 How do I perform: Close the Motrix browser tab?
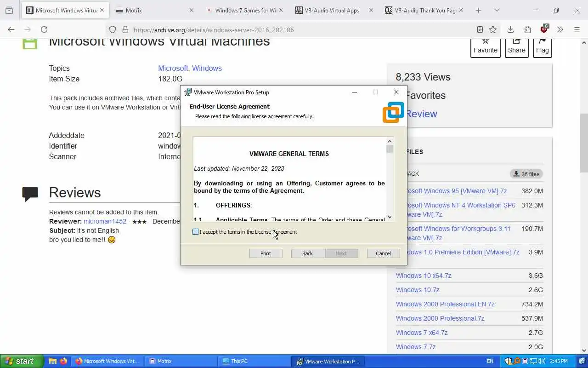coord(192,10)
